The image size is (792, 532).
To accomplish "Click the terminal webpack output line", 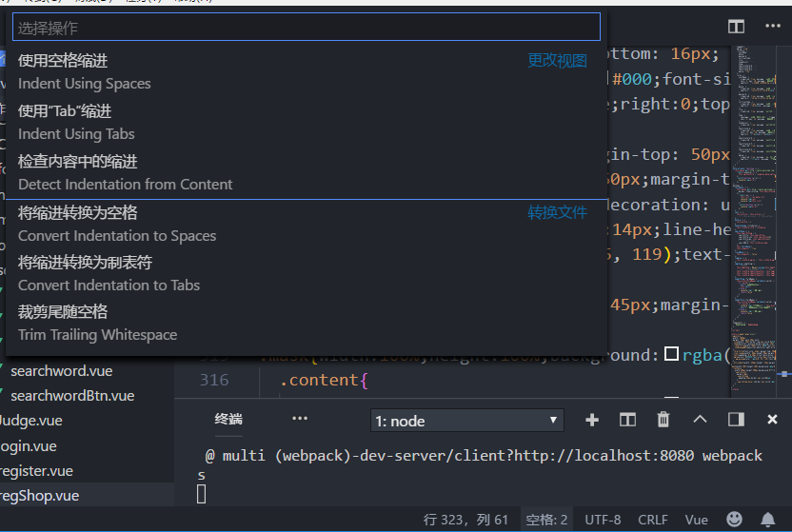I will pyautogui.click(x=484, y=455).
